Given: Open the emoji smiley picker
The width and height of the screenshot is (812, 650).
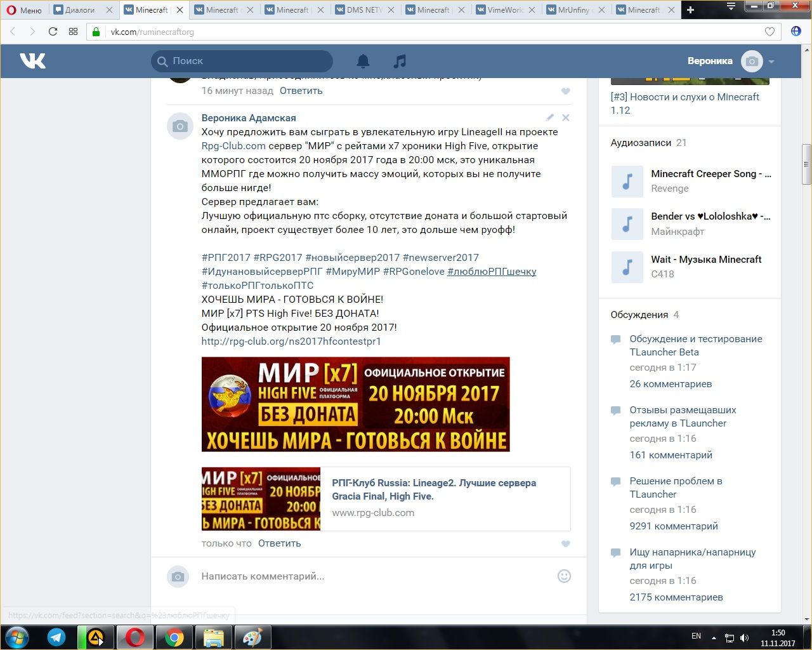Looking at the screenshot, I should click(x=564, y=576).
